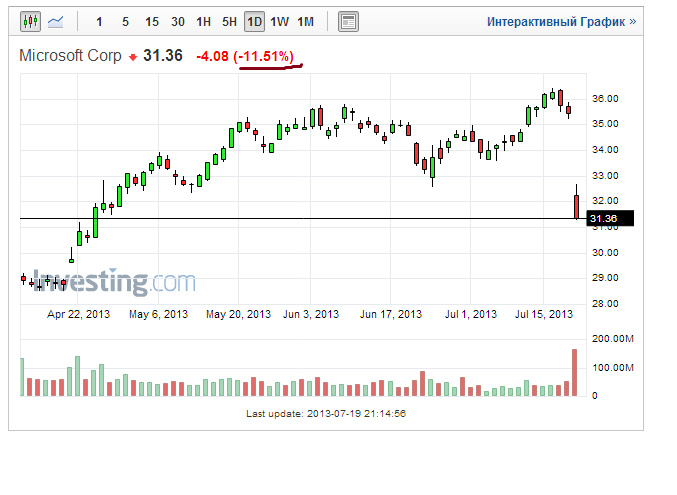Switch to the 1W weekly timeframe
Image resolution: width=677 pixels, height=495 pixels.
pos(279,22)
